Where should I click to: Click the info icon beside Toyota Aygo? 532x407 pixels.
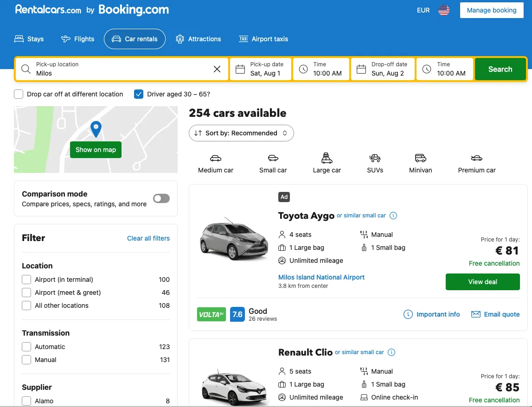(x=393, y=216)
